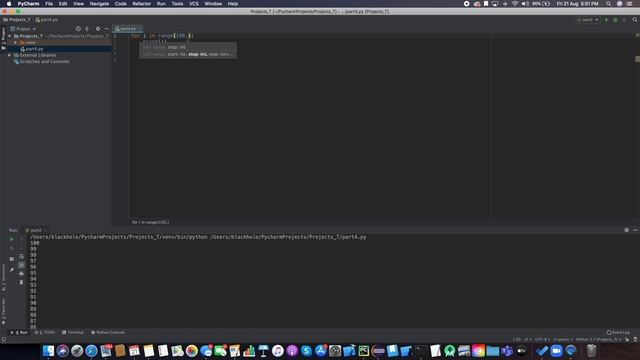Screen dimensions: 640x360
Task: Open the Event Log
Action: pos(618,332)
